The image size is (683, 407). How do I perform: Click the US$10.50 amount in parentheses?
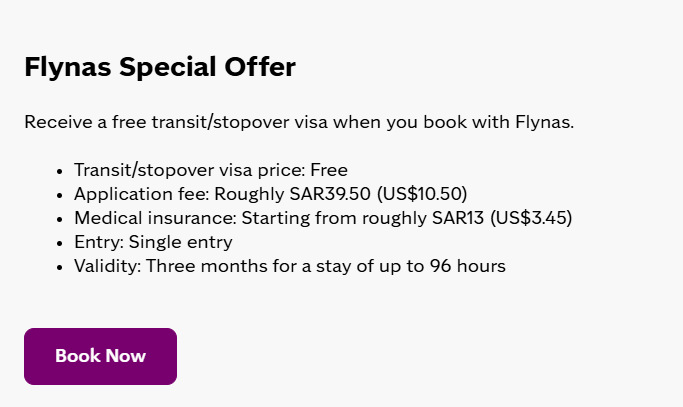(422, 194)
